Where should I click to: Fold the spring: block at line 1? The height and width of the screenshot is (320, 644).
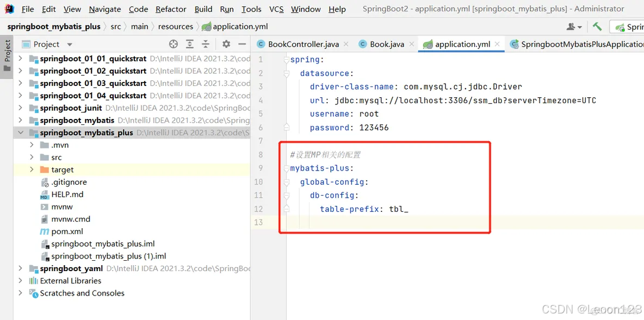tap(286, 60)
